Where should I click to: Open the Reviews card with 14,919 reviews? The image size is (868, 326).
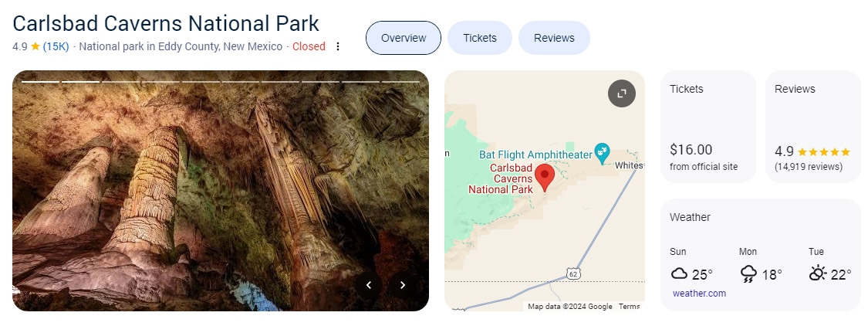(813, 127)
